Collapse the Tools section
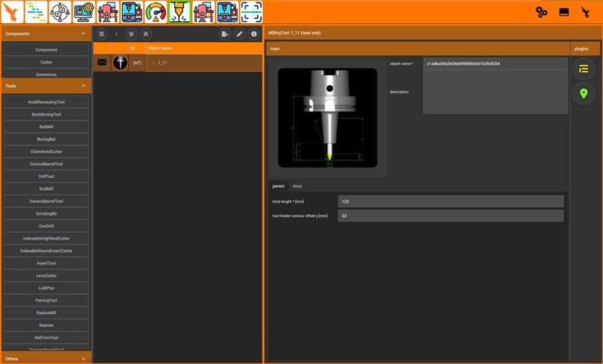The image size is (603, 364). (84, 86)
